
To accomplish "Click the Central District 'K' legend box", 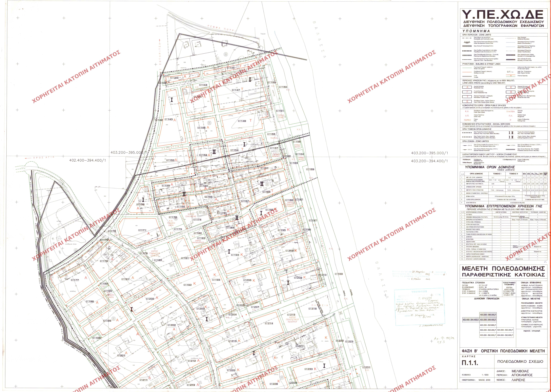I will coord(511,87).
